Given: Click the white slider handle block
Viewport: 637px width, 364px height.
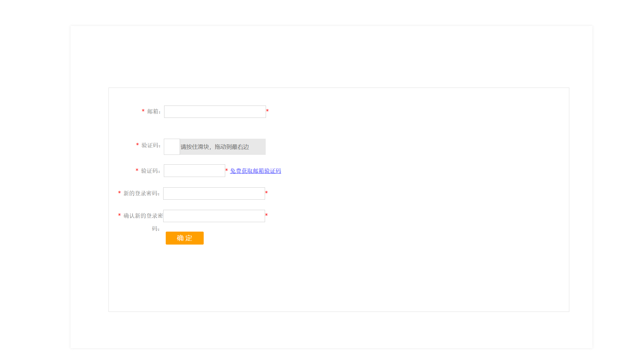Looking at the screenshot, I should point(172,147).
